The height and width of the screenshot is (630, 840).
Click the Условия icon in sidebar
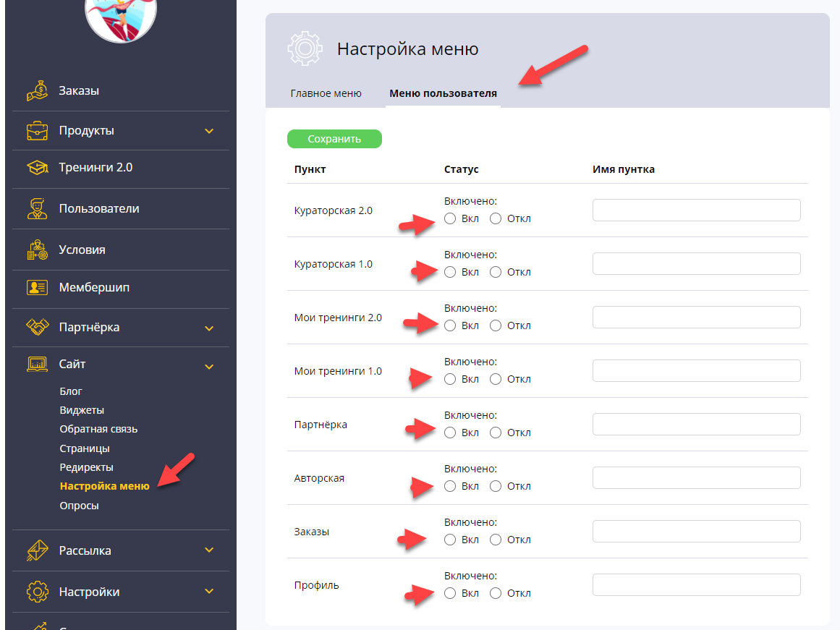[x=37, y=250]
